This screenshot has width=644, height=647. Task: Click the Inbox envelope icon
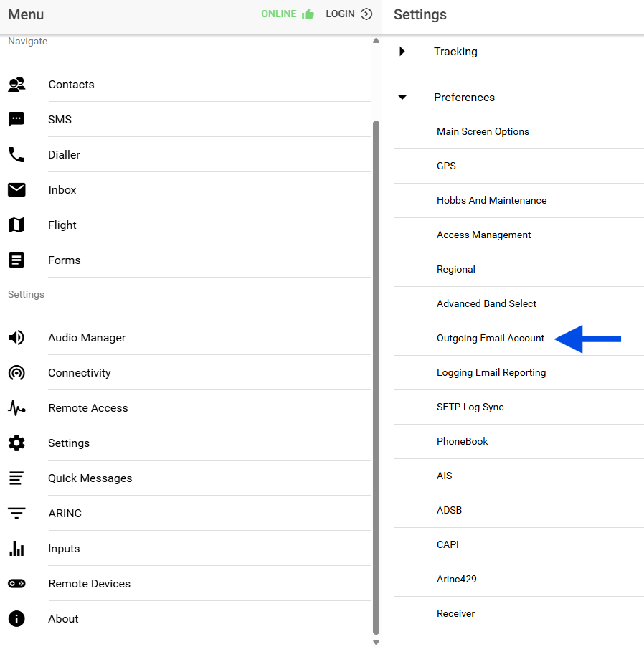pyautogui.click(x=16, y=190)
